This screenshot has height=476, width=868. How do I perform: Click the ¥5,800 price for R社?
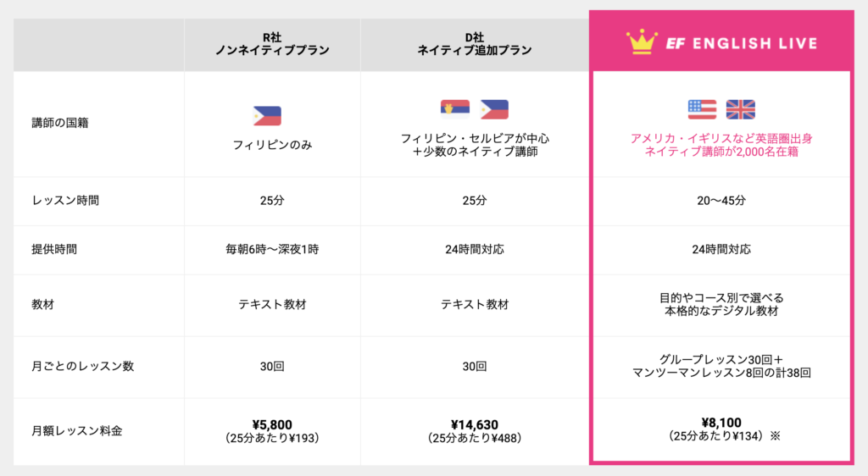[272, 424]
